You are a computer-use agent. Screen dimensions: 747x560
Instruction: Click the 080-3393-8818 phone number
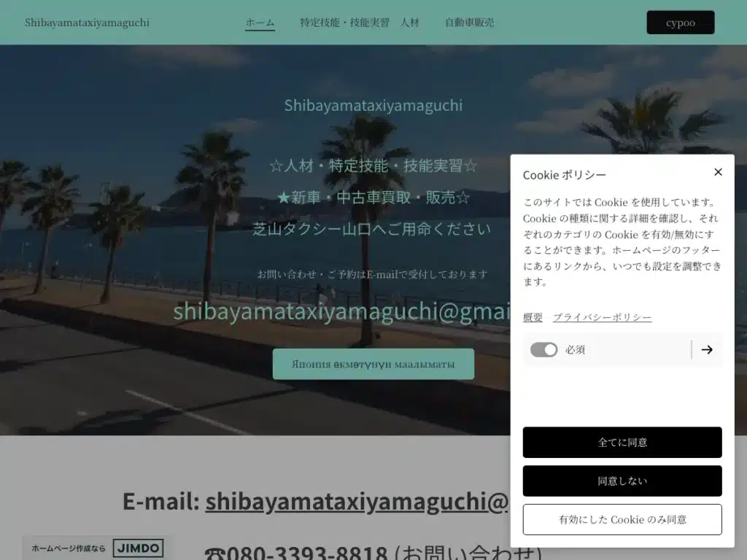click(x=307, y=553)
